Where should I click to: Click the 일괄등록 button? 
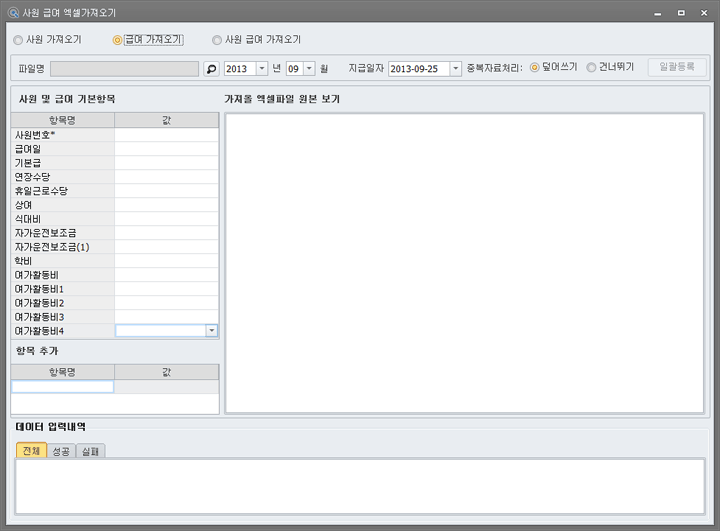tap(677, 68)
